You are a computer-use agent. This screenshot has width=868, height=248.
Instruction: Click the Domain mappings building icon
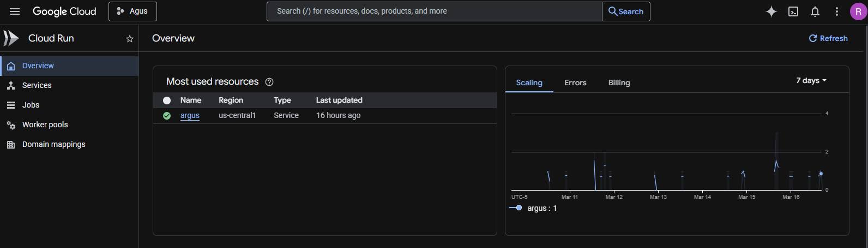(x=11, y=145)
